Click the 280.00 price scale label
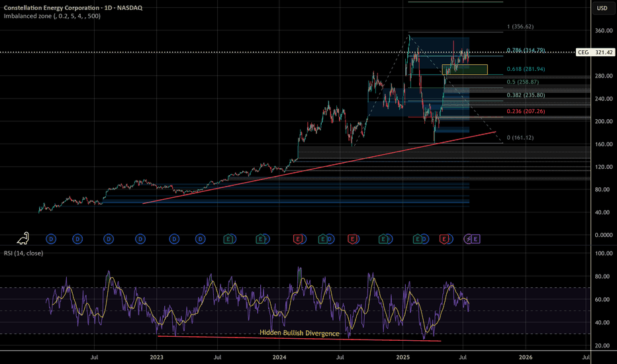The image size is (617, 364). point(604,76)
